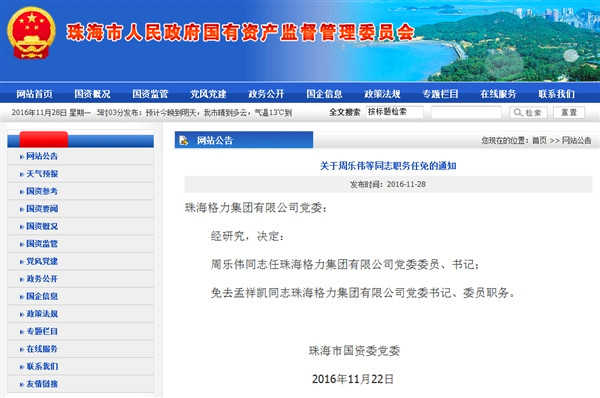Open 联系我们 in the navigation bar
Screen dimensions: 600x398
[x=556, y=94]
